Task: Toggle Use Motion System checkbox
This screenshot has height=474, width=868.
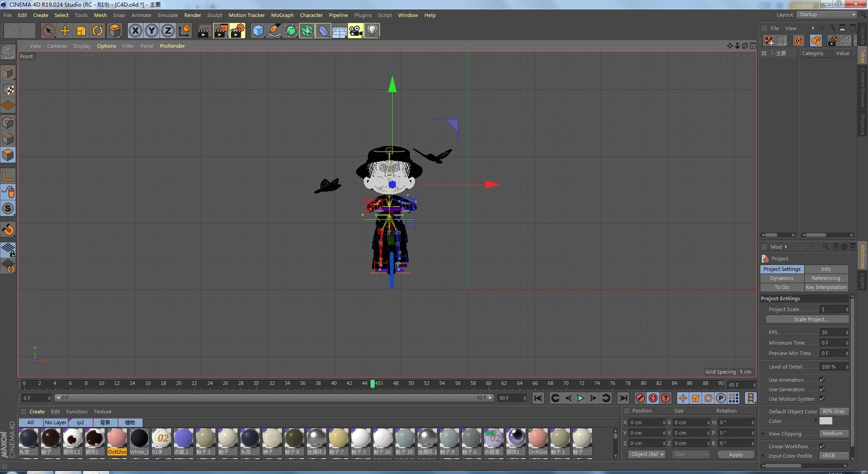Action: (822, 398)
